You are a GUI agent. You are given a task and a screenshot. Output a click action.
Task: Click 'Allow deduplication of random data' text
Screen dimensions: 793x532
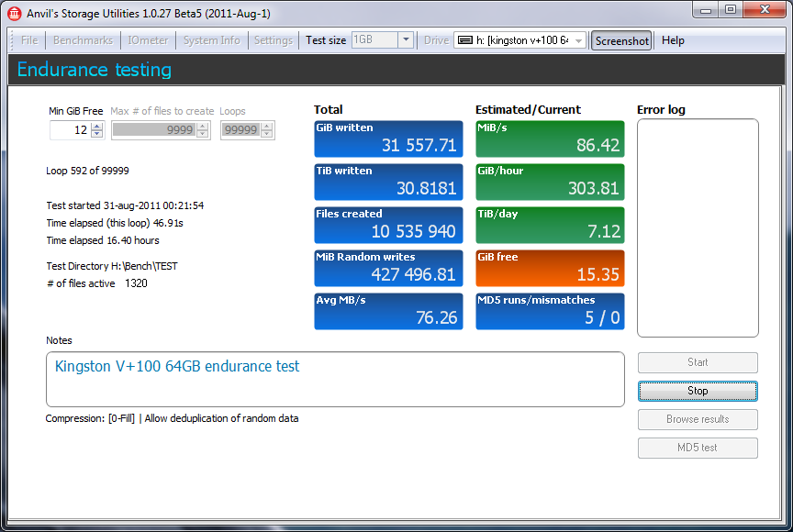(x=221, y=418)
